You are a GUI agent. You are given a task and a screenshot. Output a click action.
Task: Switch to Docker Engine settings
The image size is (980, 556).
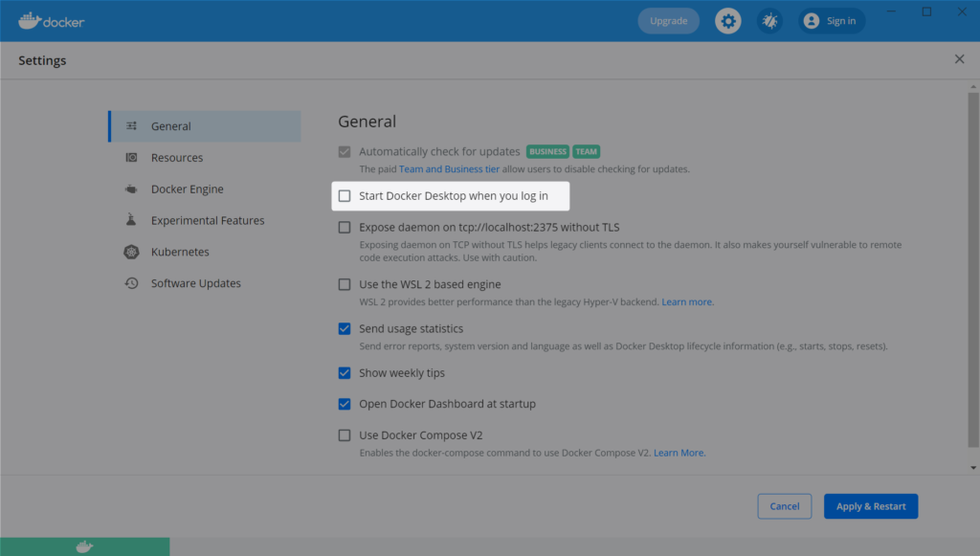(x=205, y=189)
